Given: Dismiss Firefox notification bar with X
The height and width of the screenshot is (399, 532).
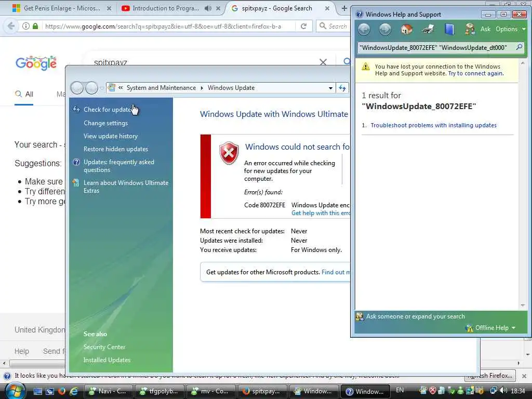Looking at the screenshot, I should (524, 376).
